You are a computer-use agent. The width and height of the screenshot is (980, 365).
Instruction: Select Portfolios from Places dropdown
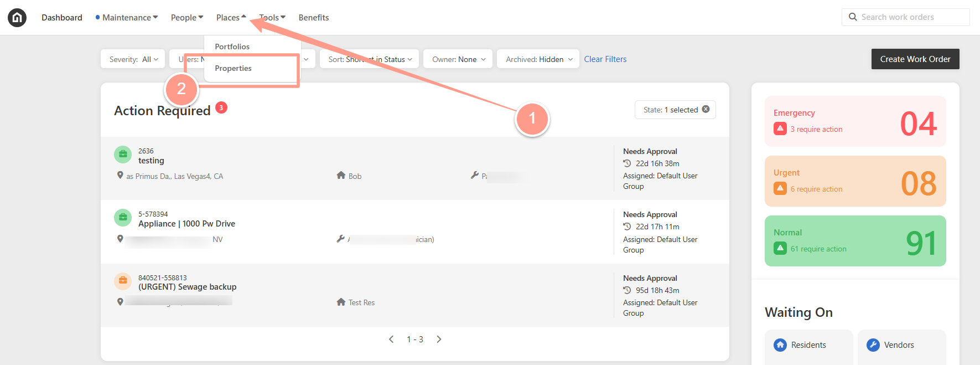coord(232,47)
